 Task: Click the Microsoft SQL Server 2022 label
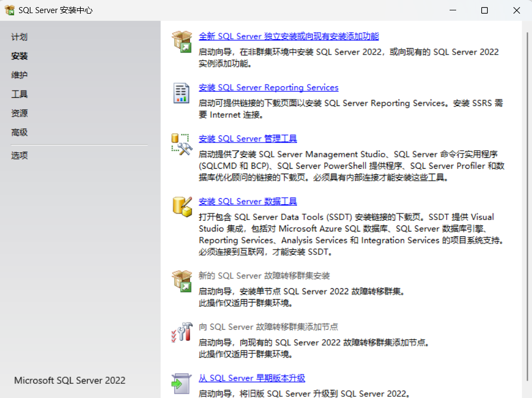pos(69,381)
